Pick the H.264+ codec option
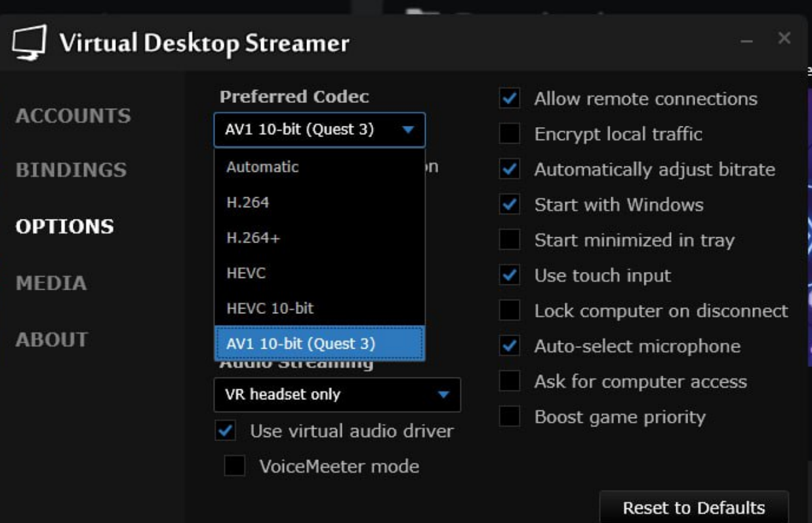The image size is (812, 523). 253,238
